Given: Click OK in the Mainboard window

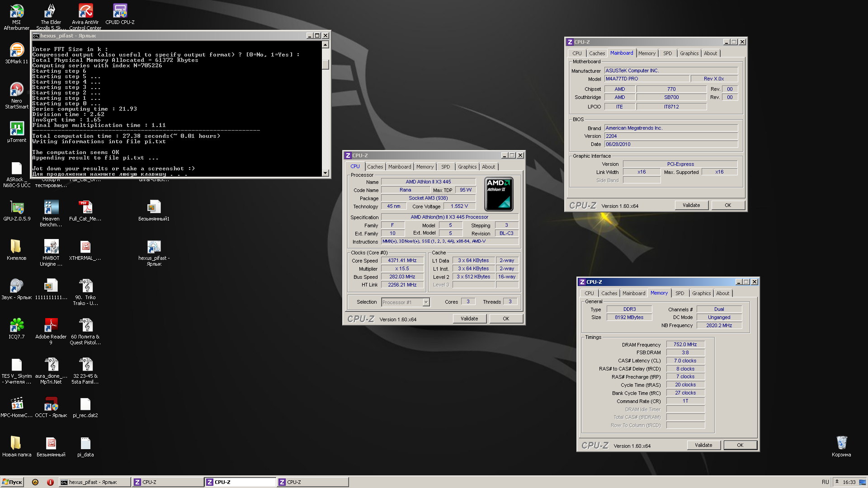Looking at the screenshot, I should click(x=728, y=205).
